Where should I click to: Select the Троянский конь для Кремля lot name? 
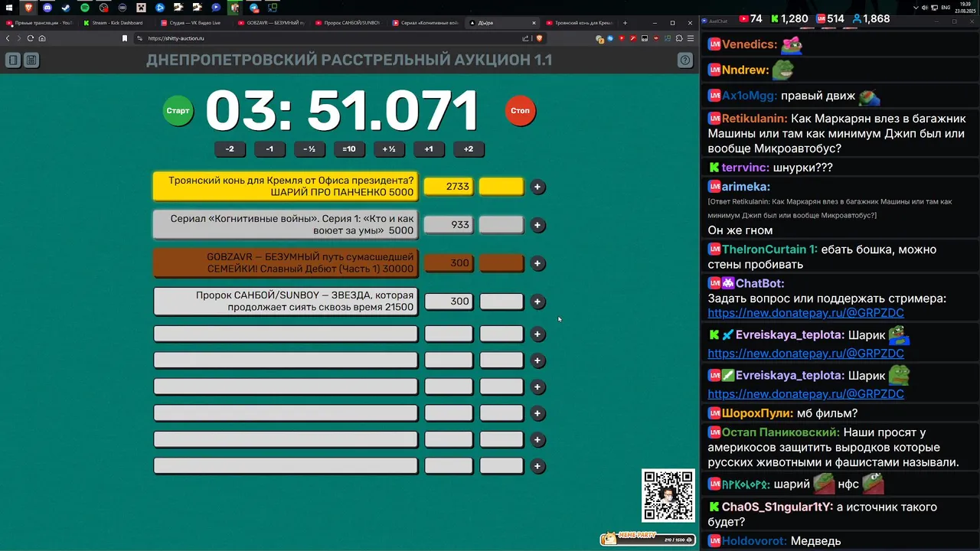point(286,187)
